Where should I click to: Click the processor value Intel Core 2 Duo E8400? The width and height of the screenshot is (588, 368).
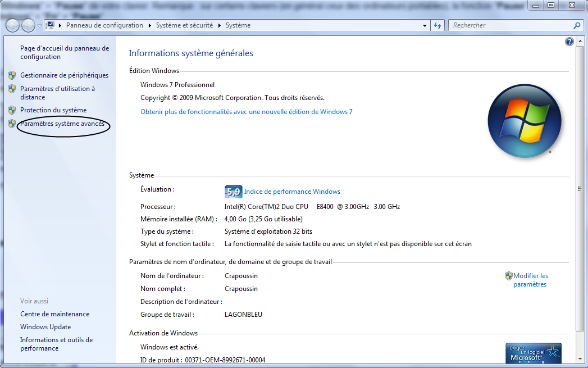coord(312,207)
